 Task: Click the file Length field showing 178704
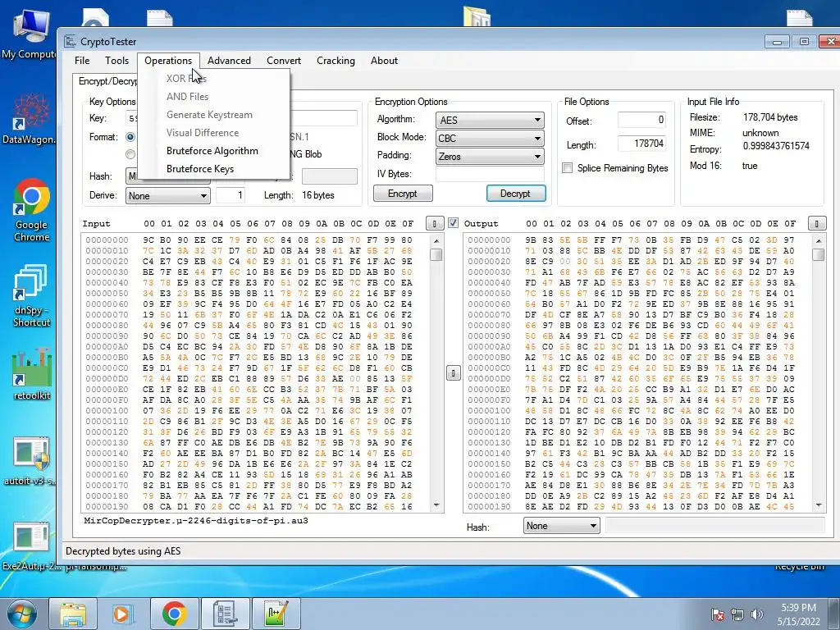pos(641,144)
